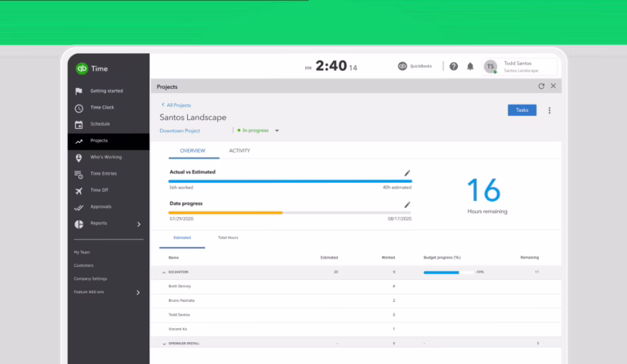Viewport: 627px width, 364px height.
Task: Select Who's Working location pin icon
Action: pos(78,158)
